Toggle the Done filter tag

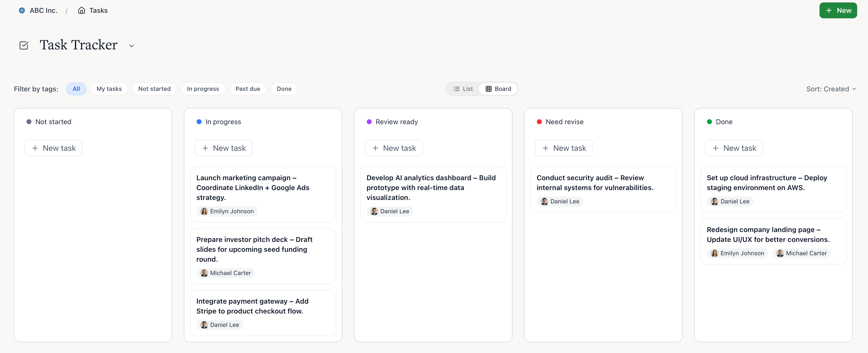click(x=284, y=89)
